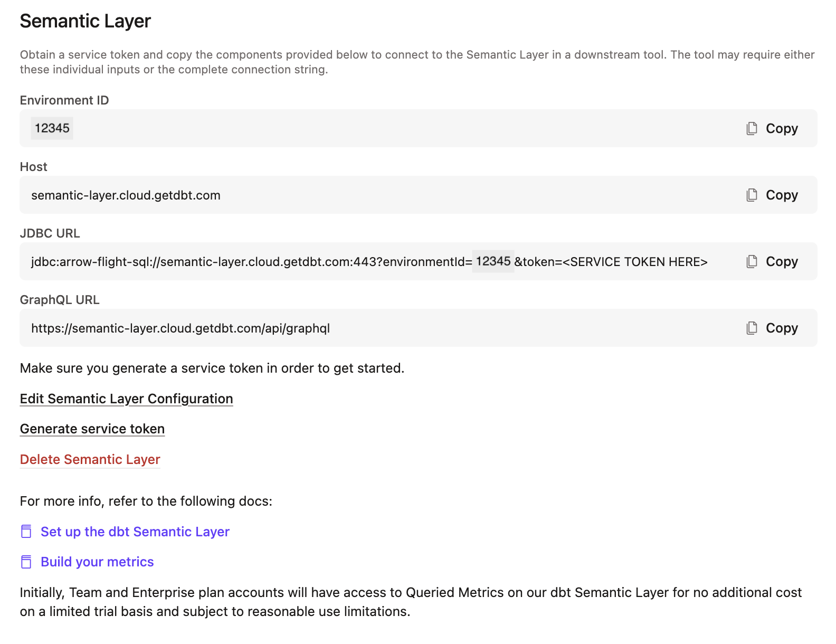Select the Semantic Layer page heading
Viewport: 836px width, 644px height.
pos(85,21)
